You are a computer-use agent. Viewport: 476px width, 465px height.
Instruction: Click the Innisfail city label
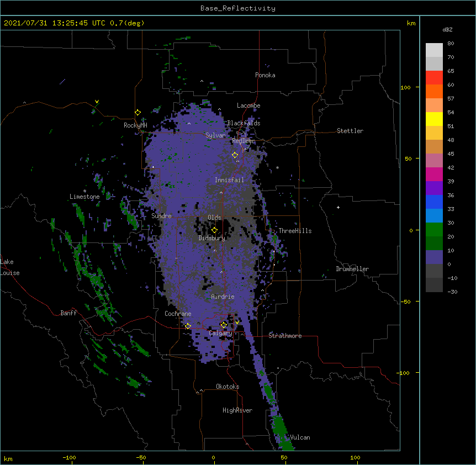[229, 180]
